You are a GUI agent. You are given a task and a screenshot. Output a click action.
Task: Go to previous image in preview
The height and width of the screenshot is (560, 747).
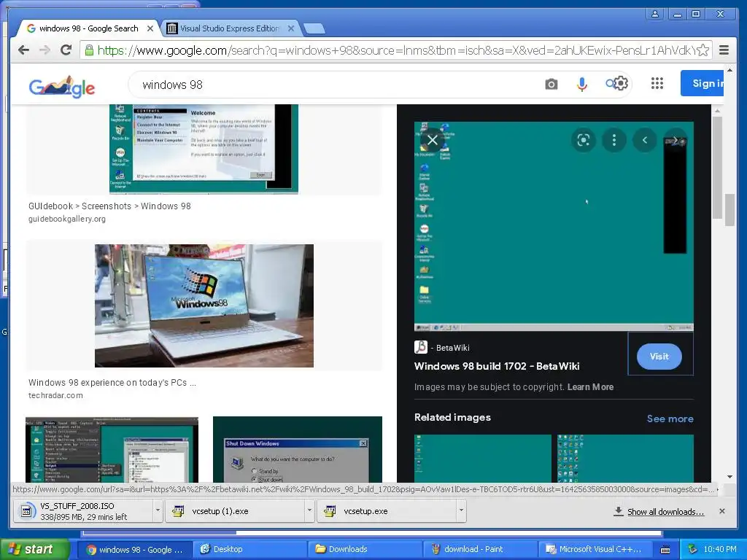coord(645,140)
